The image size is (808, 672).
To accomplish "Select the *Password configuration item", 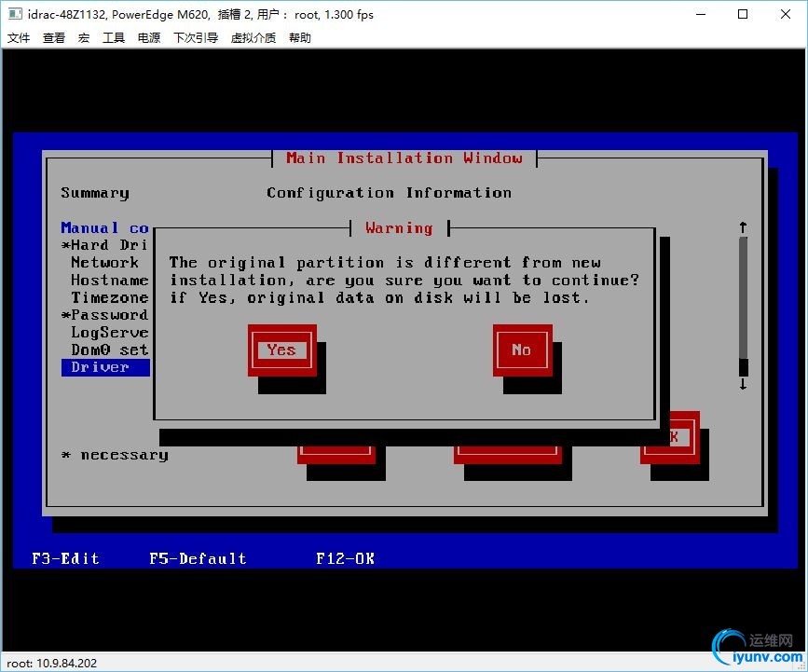I will click(104, 315).
